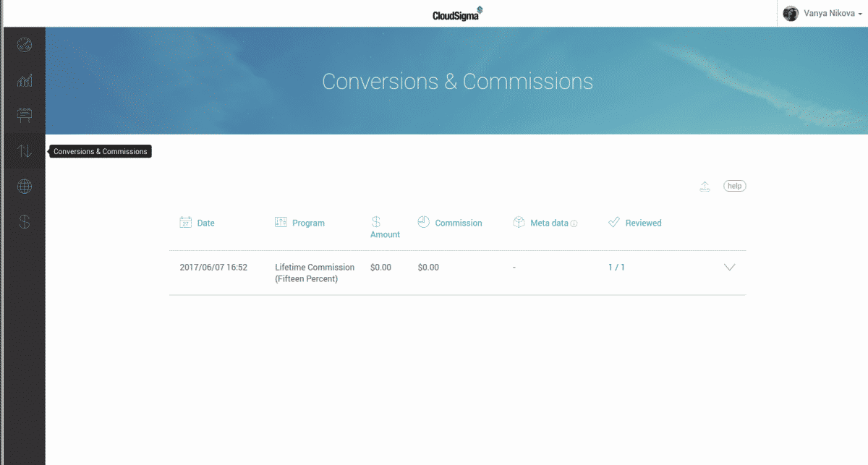Image resolution: width=868 pixels, height=465 pixels.
Task: Click the help button
Action: pyautogui.click(x=734, y=186)
